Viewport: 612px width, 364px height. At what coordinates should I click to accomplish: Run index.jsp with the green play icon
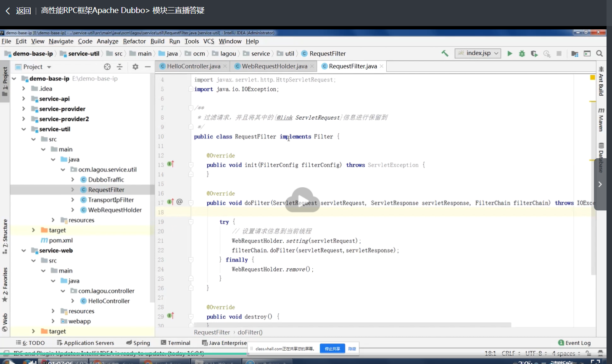coord(510,53)
